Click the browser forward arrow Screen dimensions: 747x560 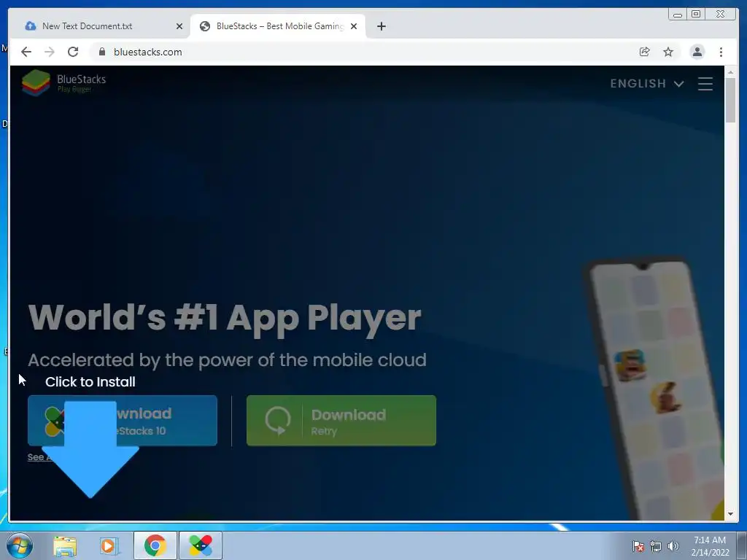50,52
